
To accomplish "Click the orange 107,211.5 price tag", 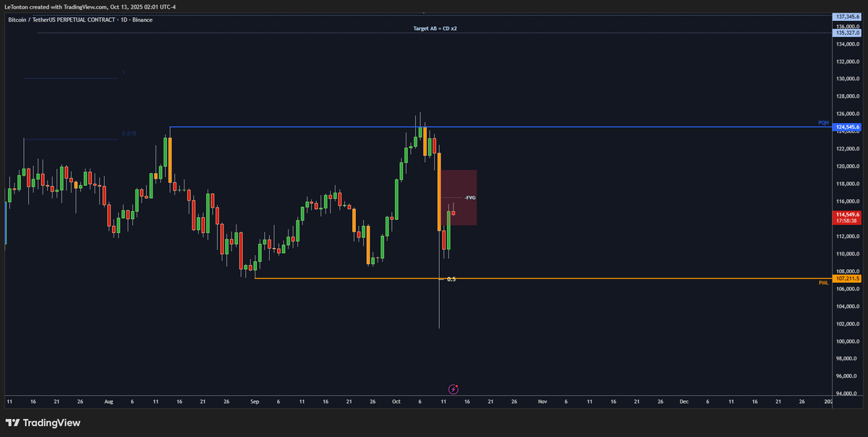I will 846,279.
